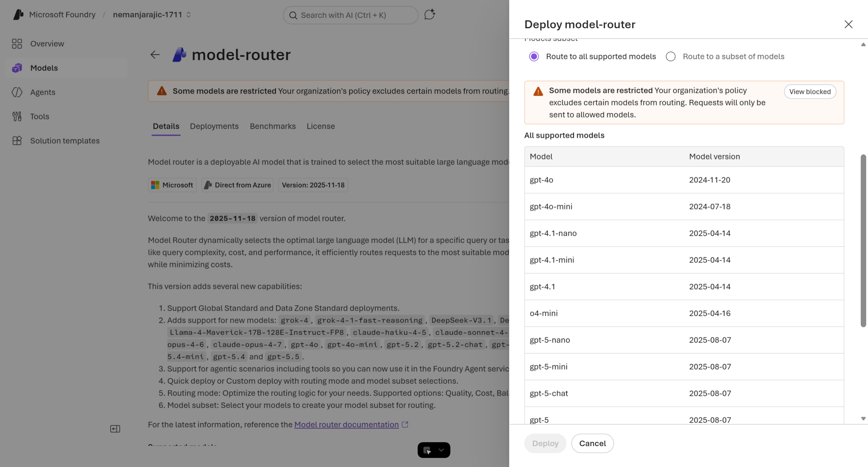Screen dimensions: 868x467
Task: Click the Azure icon in Direct from Azure
Action: coord(208,185)
